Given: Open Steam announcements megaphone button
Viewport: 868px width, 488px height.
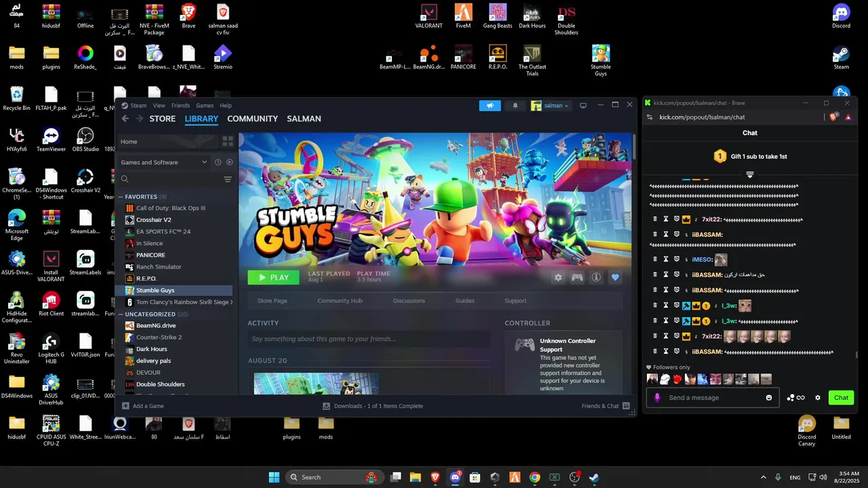Looking at the screenshot, I should (490, 105).
